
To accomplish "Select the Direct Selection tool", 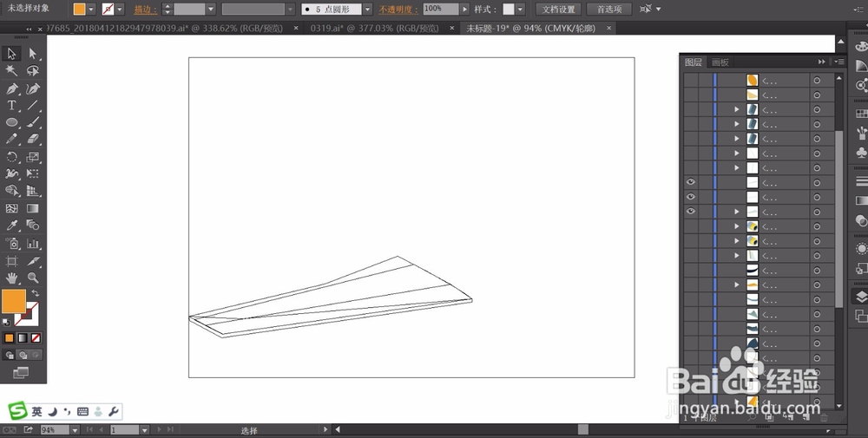I will tap(33, 54).
